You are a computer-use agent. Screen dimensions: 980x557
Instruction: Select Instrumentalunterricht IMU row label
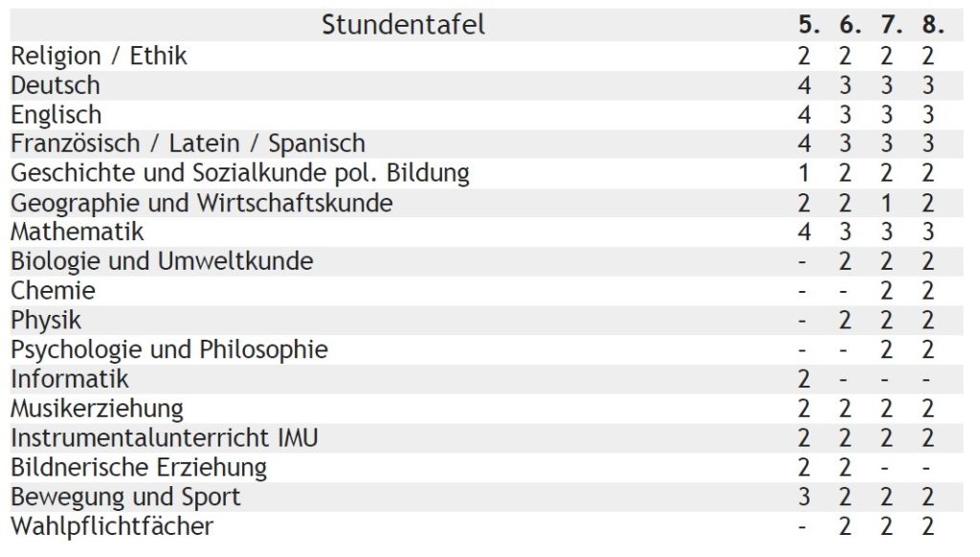coord(165,437)
